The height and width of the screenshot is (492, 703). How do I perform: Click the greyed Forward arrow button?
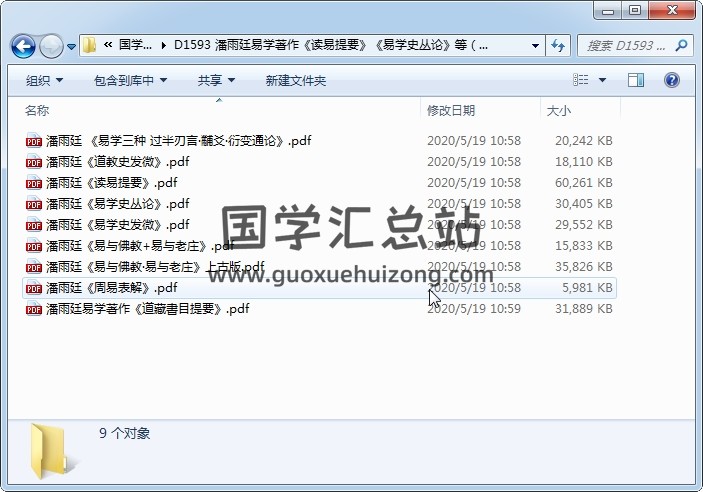[x=51, y=46]
